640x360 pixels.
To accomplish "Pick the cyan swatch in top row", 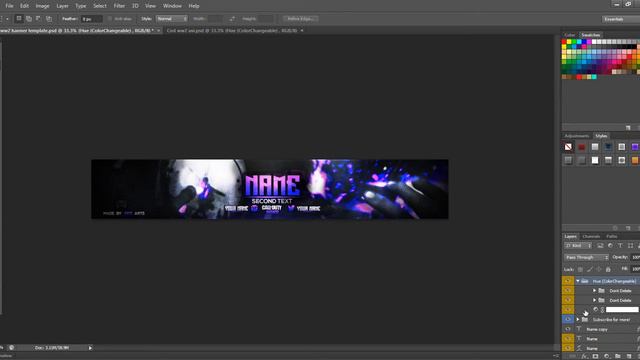I will click(579, 42).
